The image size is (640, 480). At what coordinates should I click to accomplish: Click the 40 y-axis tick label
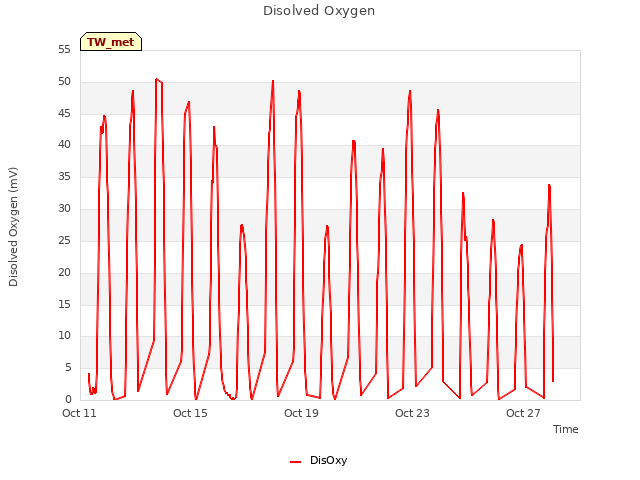(64, 144)
